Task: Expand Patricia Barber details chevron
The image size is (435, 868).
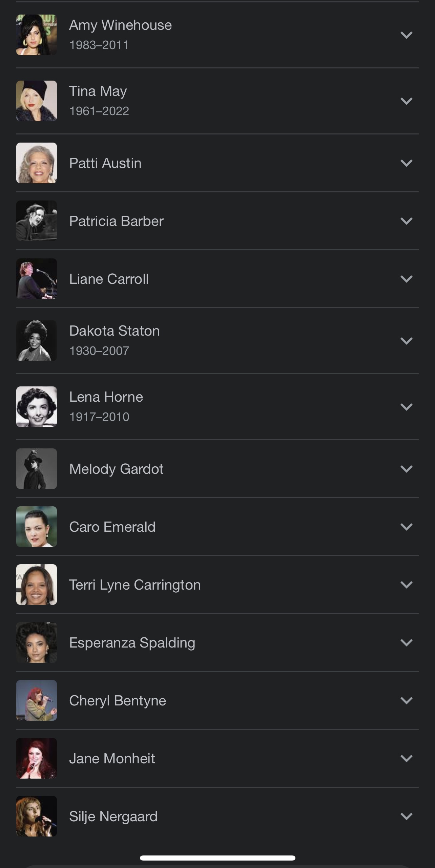Action: pyautogui.click(x=406, y=221)
